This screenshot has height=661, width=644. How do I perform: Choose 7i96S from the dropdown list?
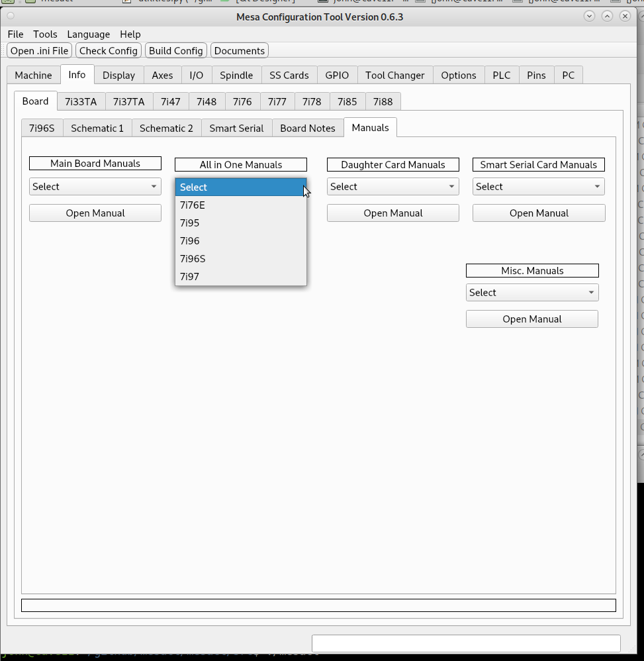tap(241, 259)
